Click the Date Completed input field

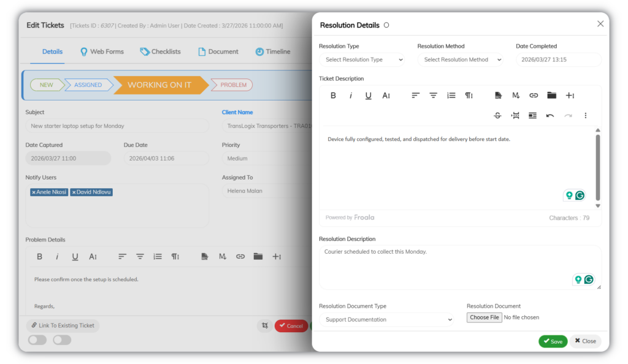coord(558,59)
